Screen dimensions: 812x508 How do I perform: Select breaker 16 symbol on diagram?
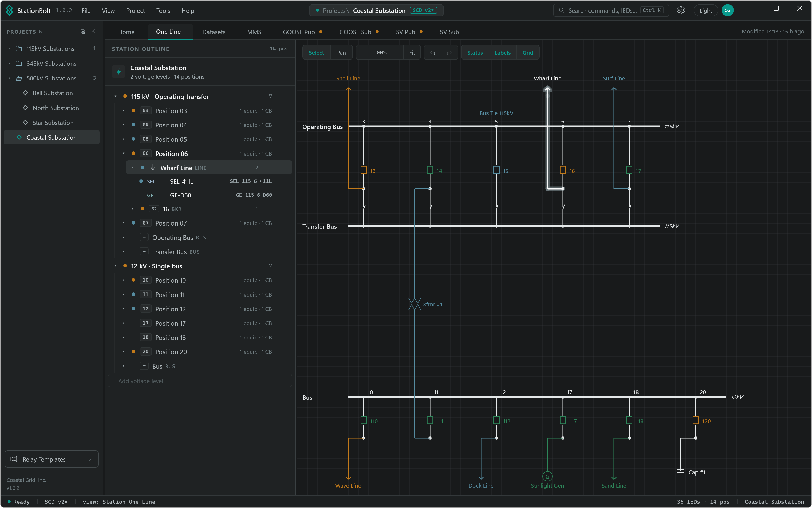(x=563, y=170)
